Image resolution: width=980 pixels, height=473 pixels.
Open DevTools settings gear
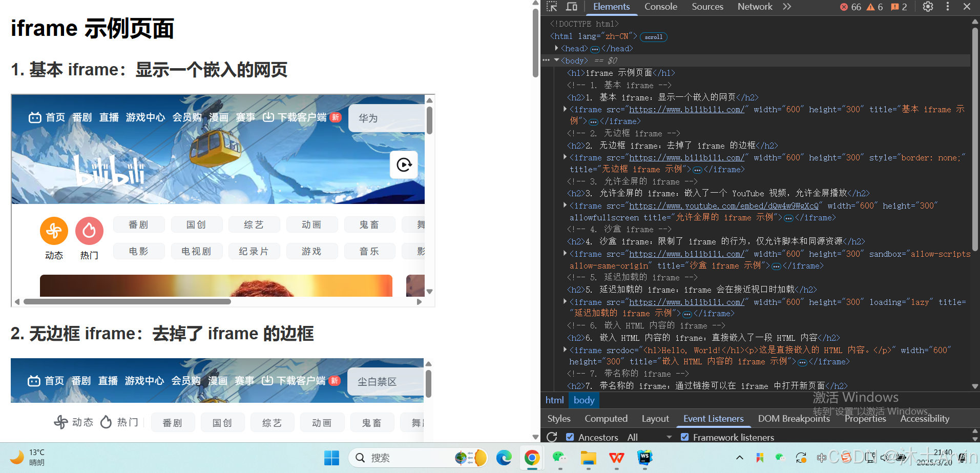pyautogui.click(x=927, y=7)
